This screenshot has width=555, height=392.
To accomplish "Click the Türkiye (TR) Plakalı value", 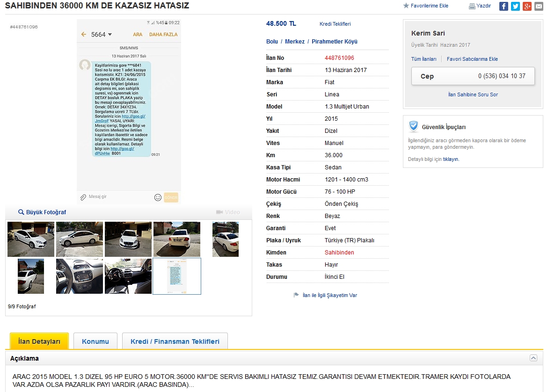I will tap(350, 240).
